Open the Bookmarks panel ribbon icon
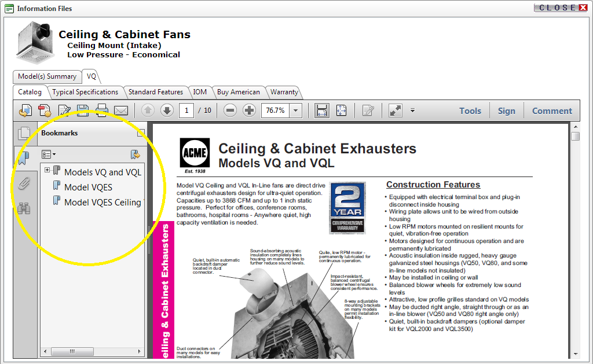Screen dimensions: 593x364 tap(24, 158)
